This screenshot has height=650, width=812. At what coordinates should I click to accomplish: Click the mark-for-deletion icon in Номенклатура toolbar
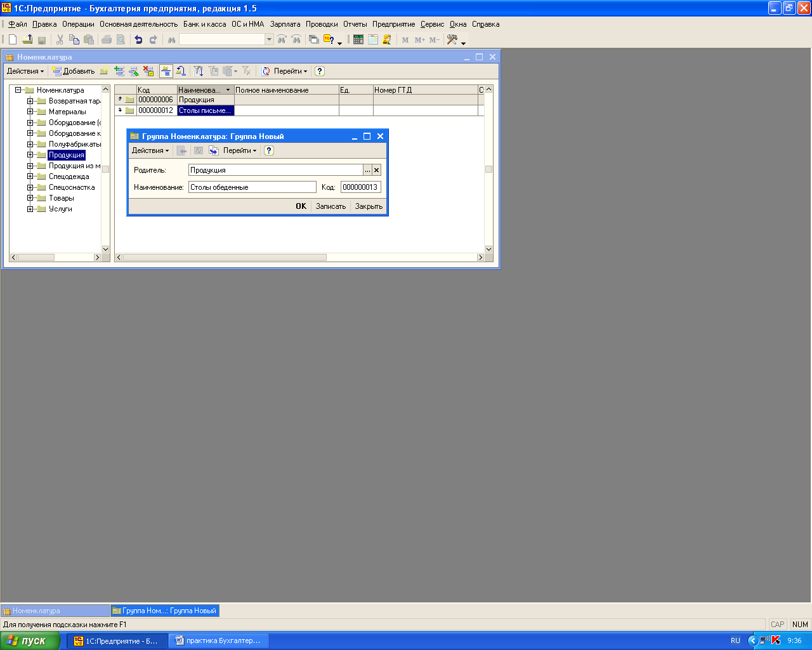148,71
